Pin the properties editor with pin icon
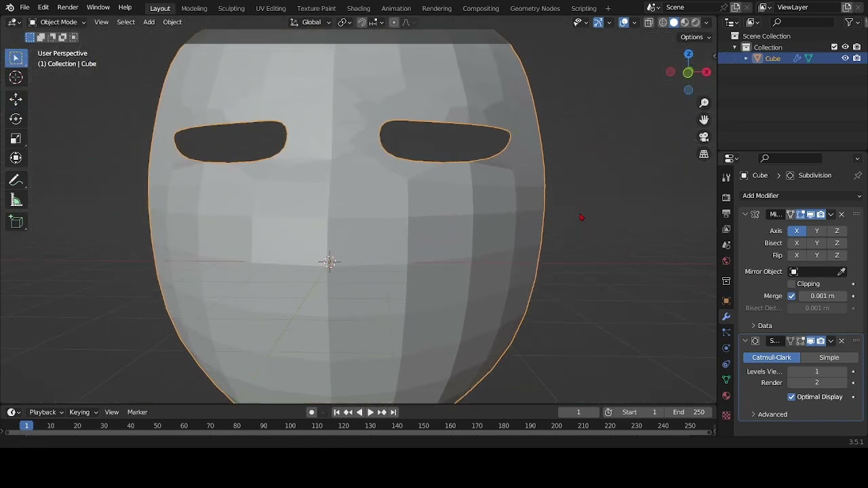The image size is (868, 488). [857, 176]
